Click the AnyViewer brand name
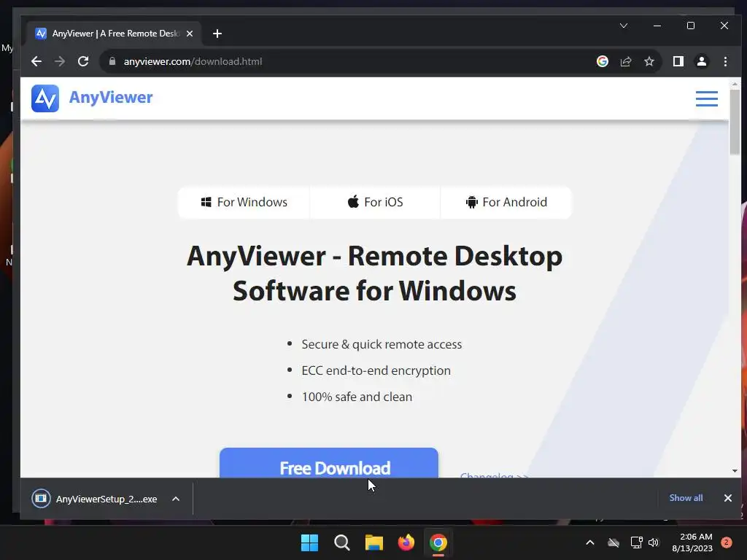This screenshot has width=747, height=560. click(x=111, y=98)
